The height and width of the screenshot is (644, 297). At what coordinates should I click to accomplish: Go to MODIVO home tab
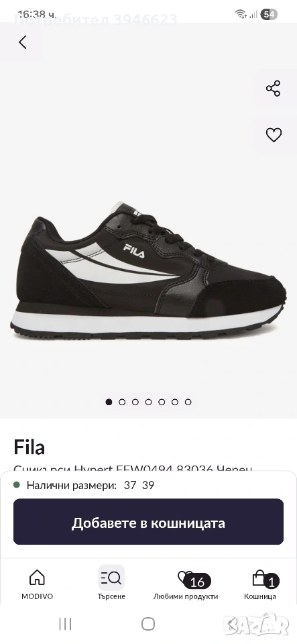click(x=38, y=584)
